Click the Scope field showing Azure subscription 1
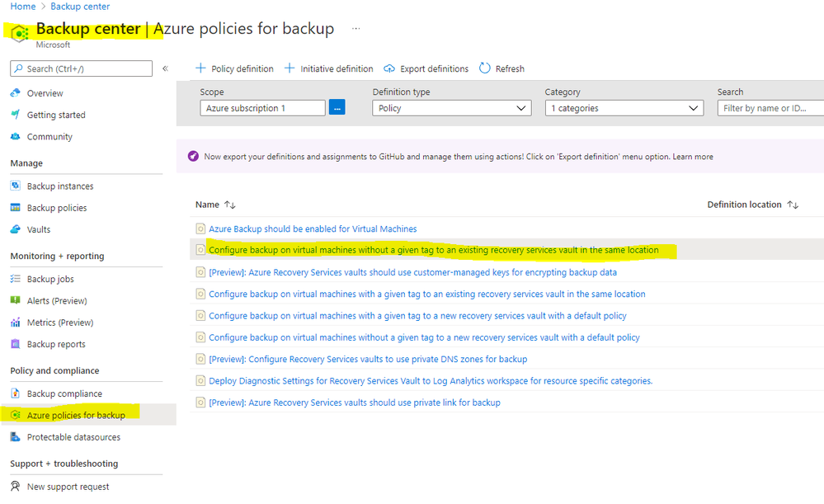The image size is (824, 504). [262, 108]
